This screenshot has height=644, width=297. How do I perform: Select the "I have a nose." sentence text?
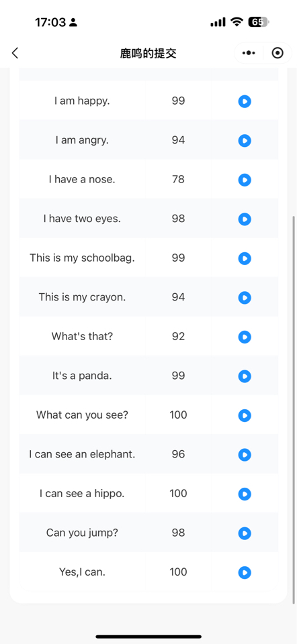(x=82, y=180)
